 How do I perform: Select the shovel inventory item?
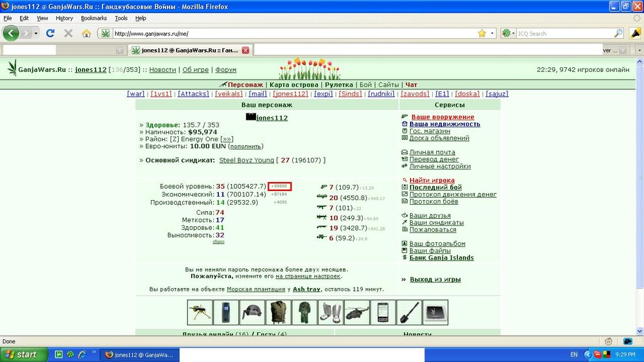click(x=409, y=312)
